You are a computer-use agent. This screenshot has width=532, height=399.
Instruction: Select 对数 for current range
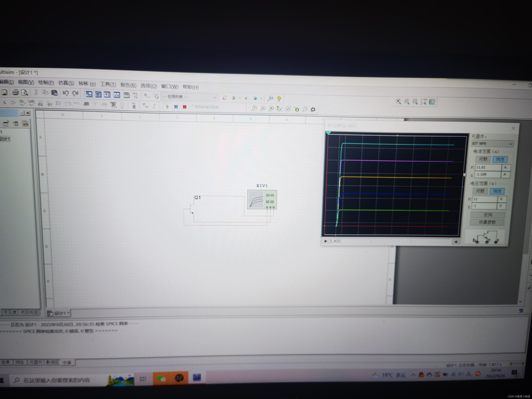483,159
